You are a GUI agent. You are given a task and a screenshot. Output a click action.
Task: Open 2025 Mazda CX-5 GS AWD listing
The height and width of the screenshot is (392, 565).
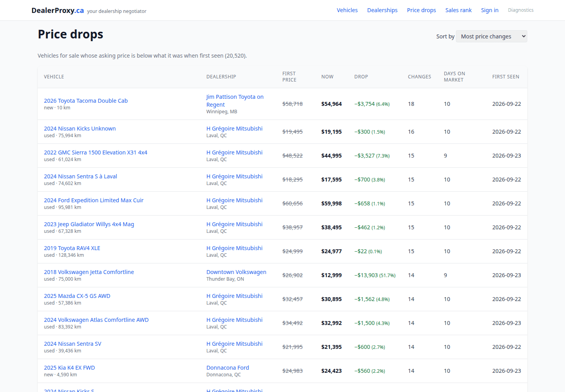[77, 296]
